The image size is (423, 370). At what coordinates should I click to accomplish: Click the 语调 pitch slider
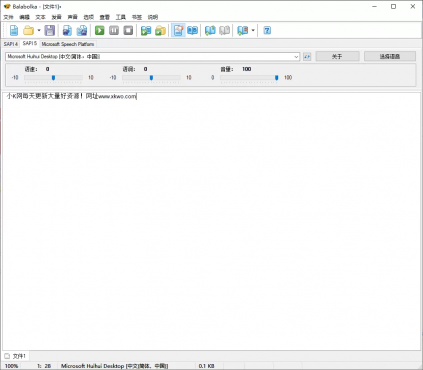point(151,78)
